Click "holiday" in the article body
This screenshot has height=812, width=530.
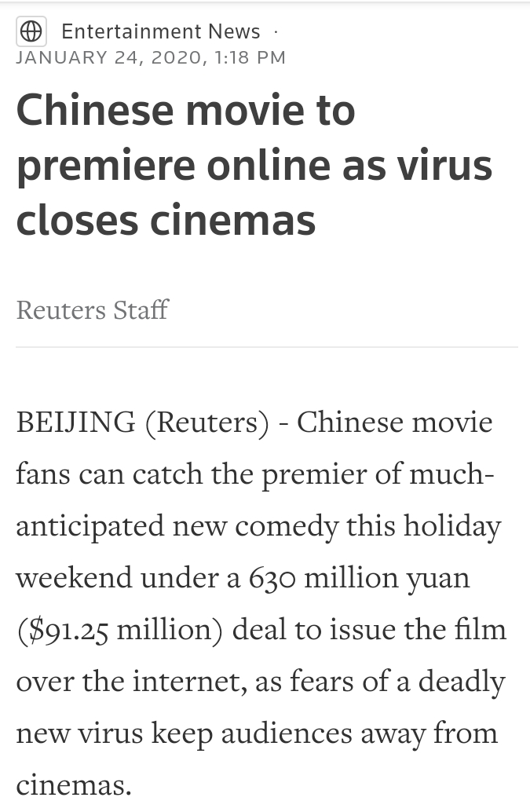(x=452, y=526)
